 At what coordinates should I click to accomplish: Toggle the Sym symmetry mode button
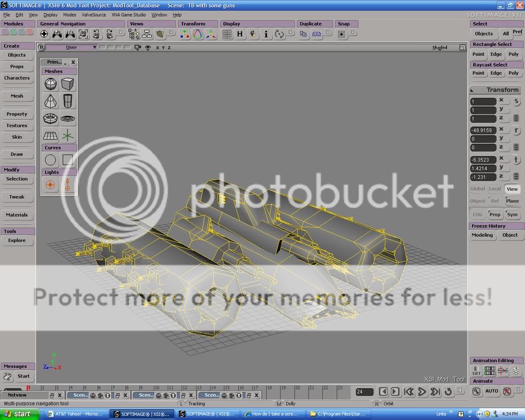(x=512, y=215)
